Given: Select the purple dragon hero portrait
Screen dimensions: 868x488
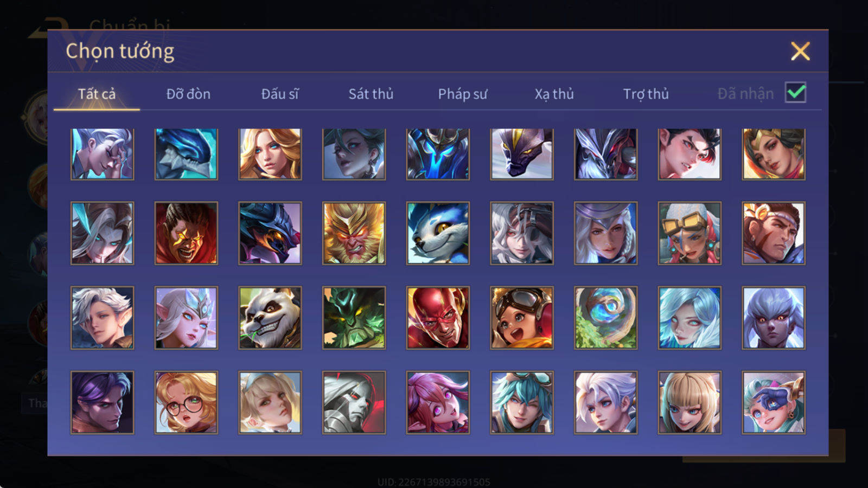Looking at the screenshot, I should point(522,154).
